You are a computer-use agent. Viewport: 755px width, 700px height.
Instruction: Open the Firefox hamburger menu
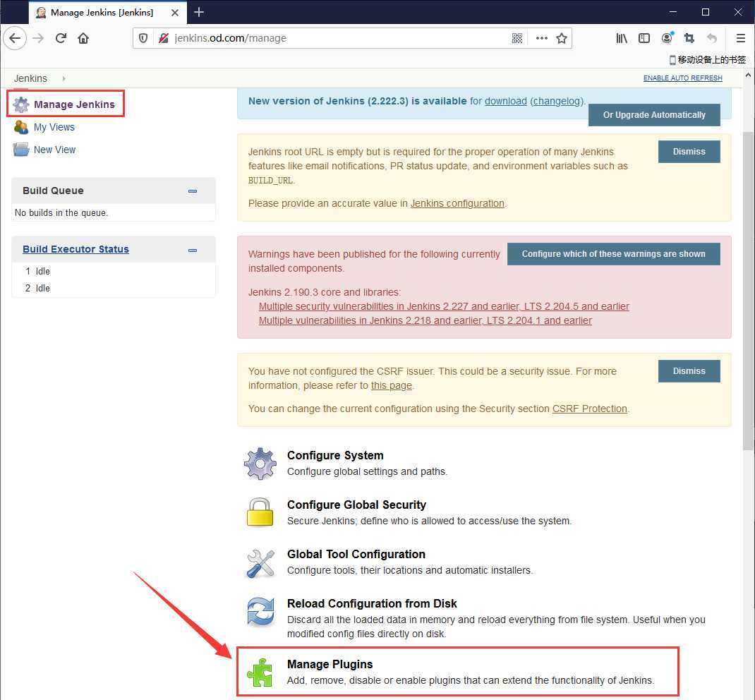(741, 38)
